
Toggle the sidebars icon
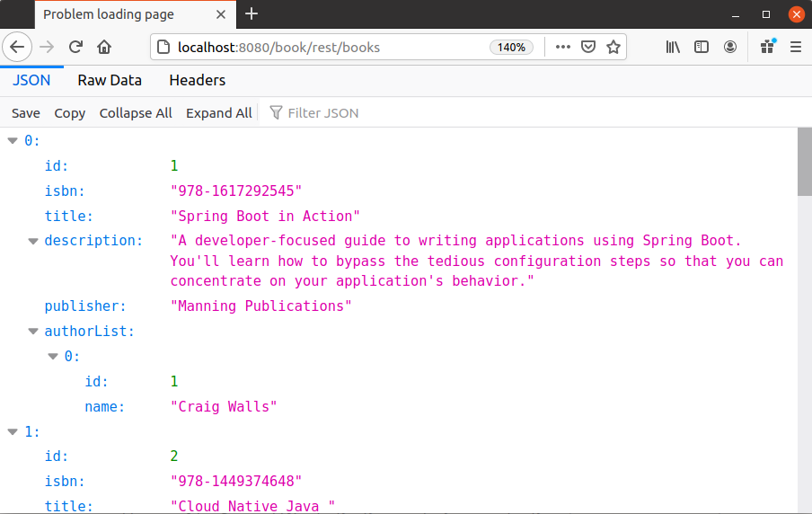(x=702, y=47)
